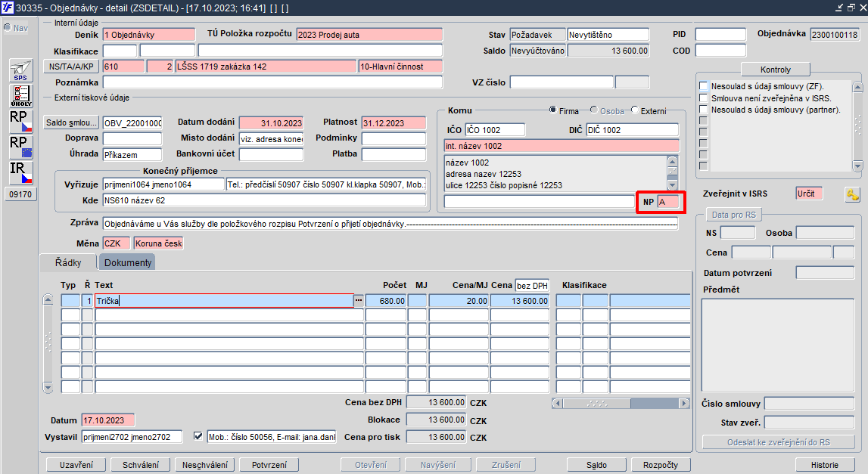Viewport: 868px width, 474px height.
Task: Click the Text cell 'Trička' in row 1
Action: pos(224,301)
